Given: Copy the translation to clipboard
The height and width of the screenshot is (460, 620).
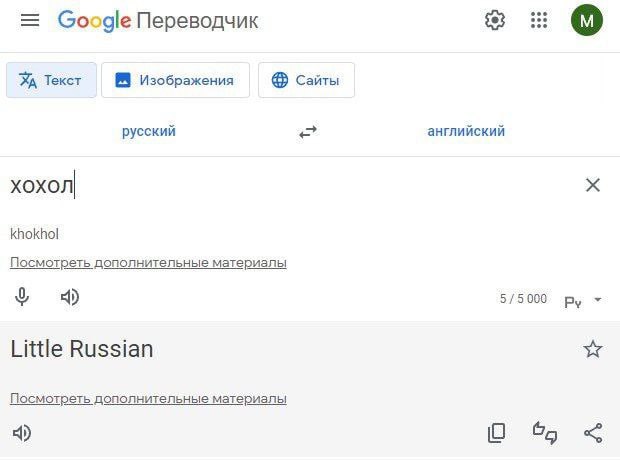Looking at the screenshot, I should (x=496, y=433).
